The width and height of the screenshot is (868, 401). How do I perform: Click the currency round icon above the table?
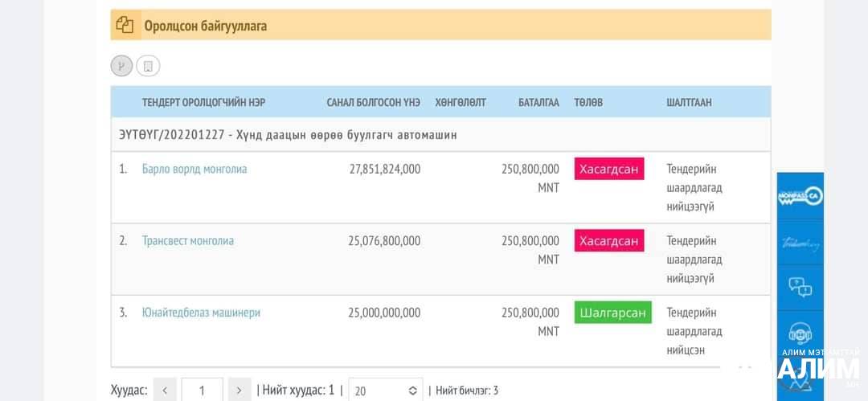coord(122,67)
